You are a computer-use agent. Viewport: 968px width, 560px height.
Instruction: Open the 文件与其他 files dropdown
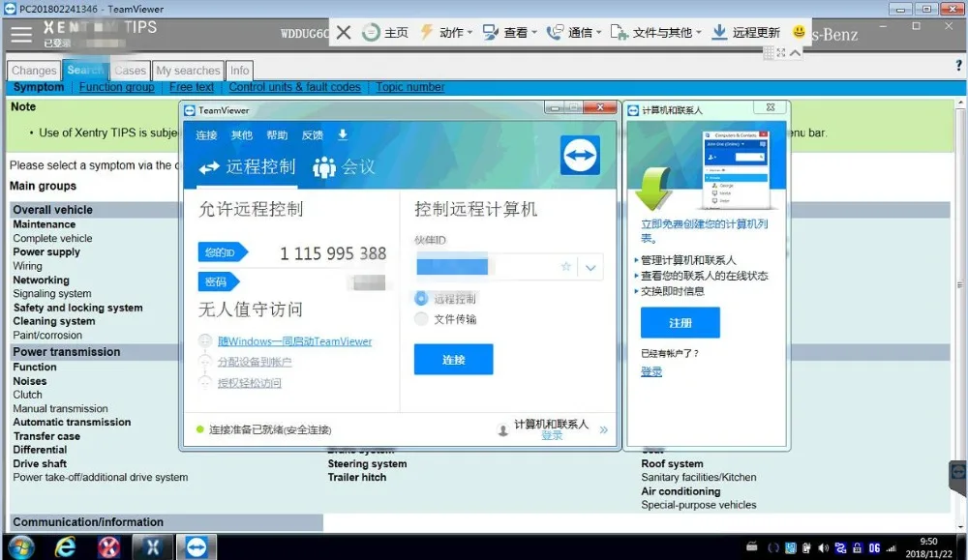pyautogui.click(x=655, y=33)
